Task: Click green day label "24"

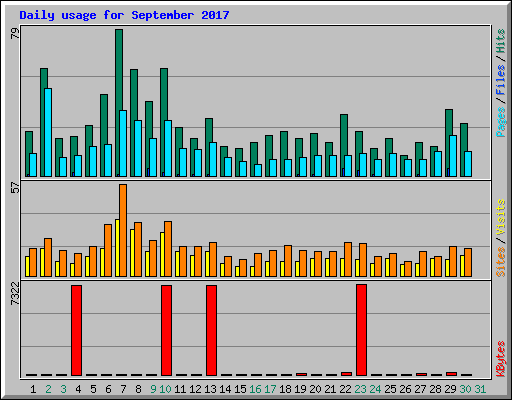Action: [375, 389]
